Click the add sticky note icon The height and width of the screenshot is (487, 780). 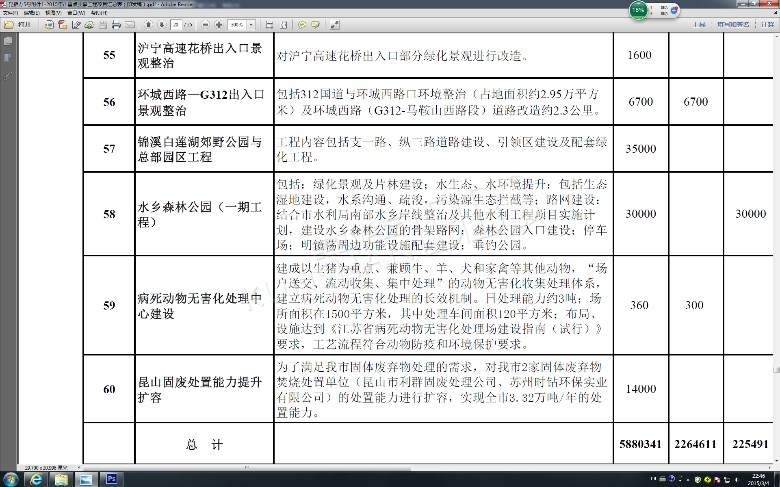click(301, 24)
